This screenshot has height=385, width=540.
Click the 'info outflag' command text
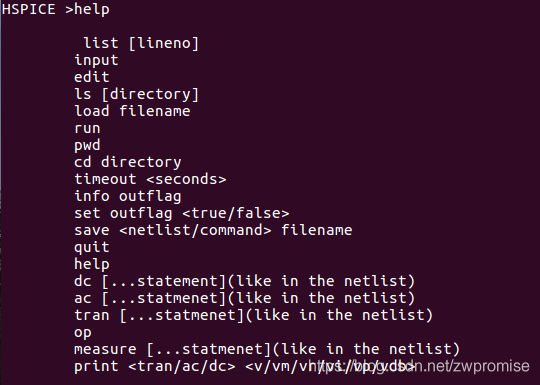pyautogui.click(x=128, y=196)
